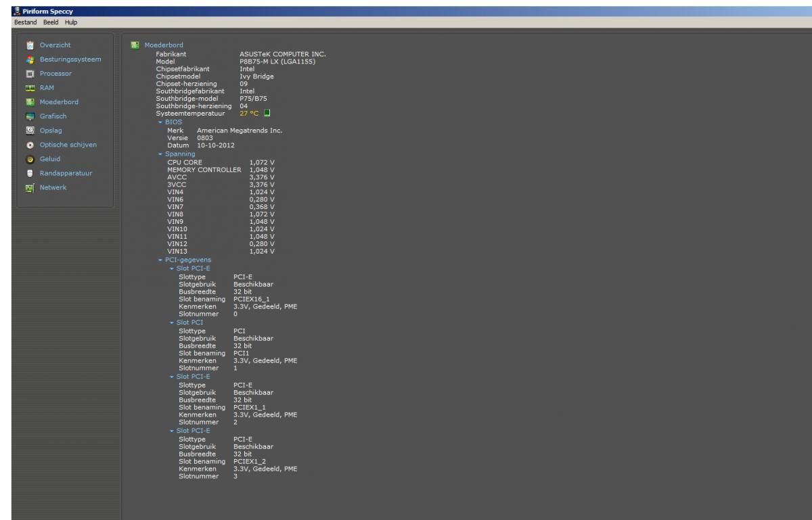
Task: Click the "Southbridge-herziening" field label
Action: 194,106
